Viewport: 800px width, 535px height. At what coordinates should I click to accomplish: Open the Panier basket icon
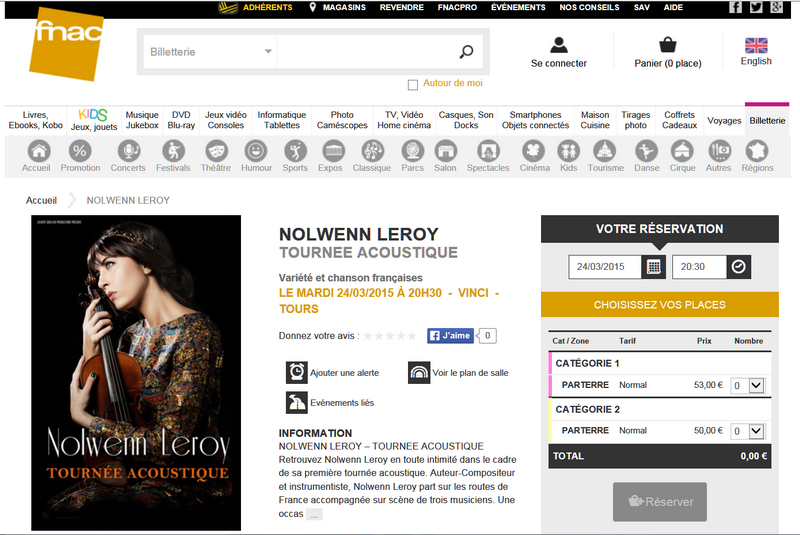pos(667,45)
